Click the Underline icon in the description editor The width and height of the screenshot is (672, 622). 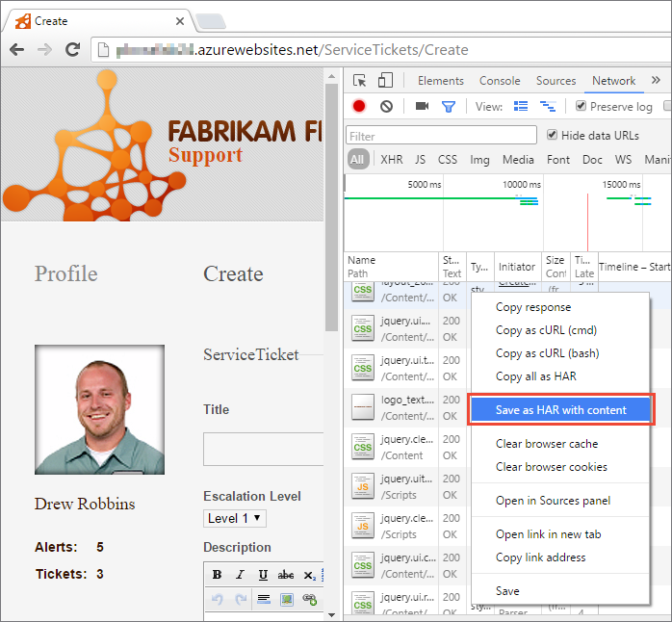(x=263, y=575)
